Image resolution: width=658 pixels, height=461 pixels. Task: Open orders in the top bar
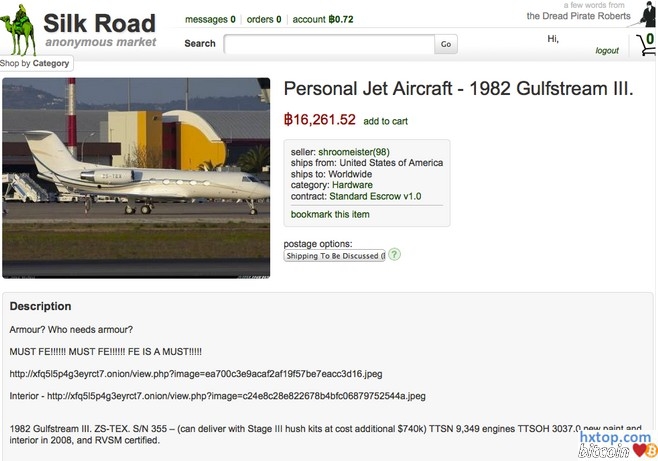(264, 19)
